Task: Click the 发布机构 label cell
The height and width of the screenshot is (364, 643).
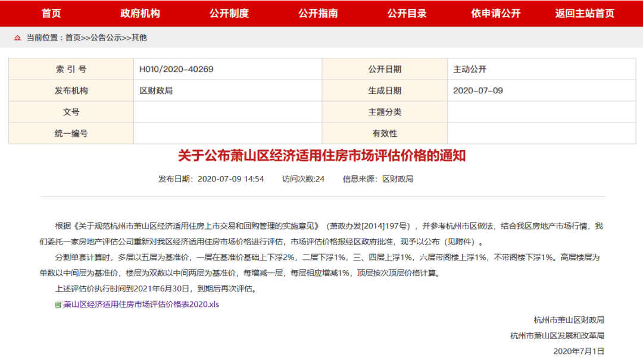Action: tap(71, 90)
